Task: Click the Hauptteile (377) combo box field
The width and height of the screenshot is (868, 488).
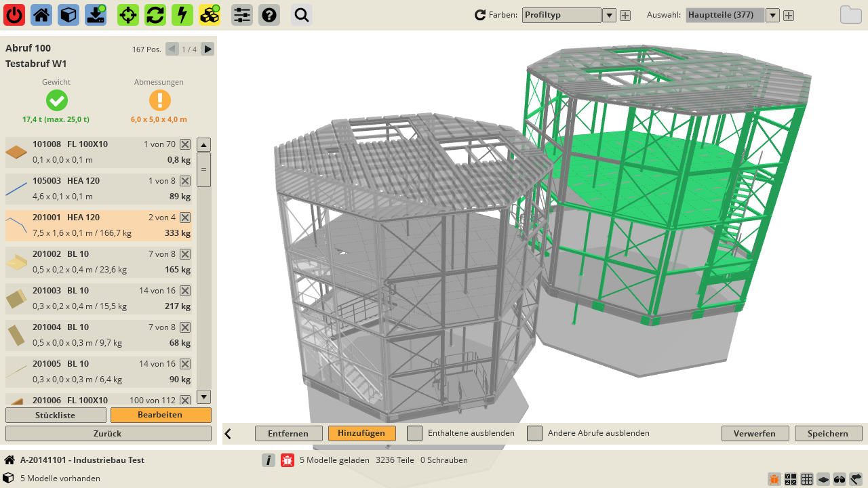Action: point(725,15)
